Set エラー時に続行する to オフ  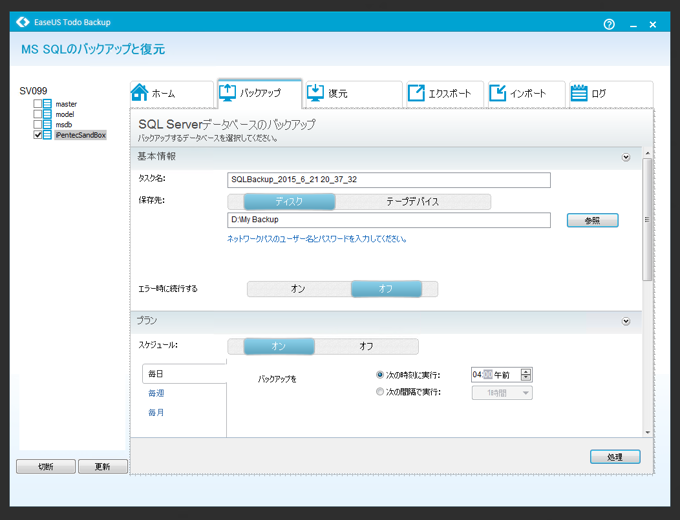(386, 289)
